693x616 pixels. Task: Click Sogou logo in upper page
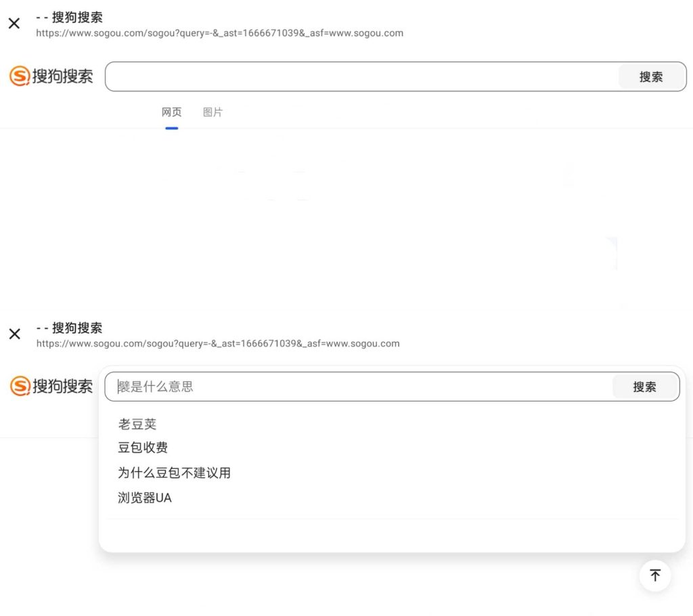(51, 76)
